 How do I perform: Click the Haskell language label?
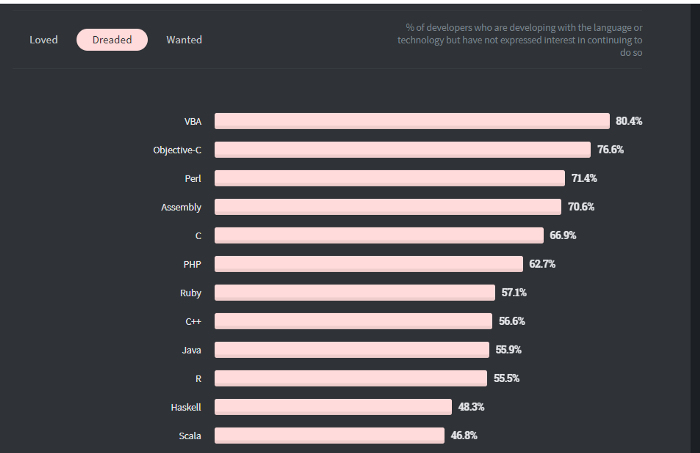pyautogui.click(x=186, y=407)
